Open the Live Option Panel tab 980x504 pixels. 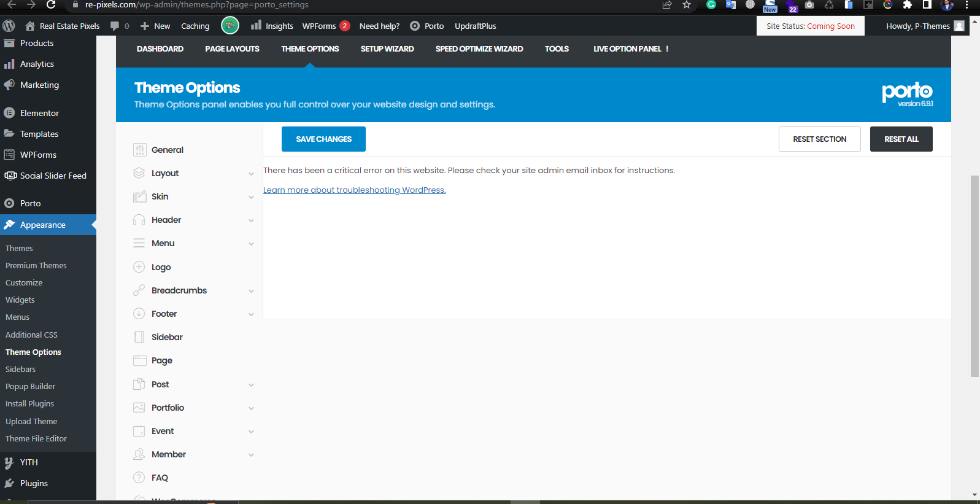click(x=631, y=49)
